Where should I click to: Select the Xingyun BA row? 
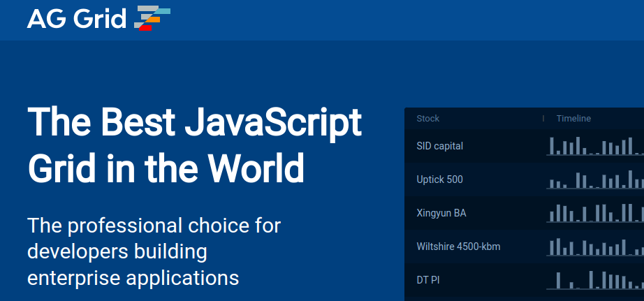(524, 213)
